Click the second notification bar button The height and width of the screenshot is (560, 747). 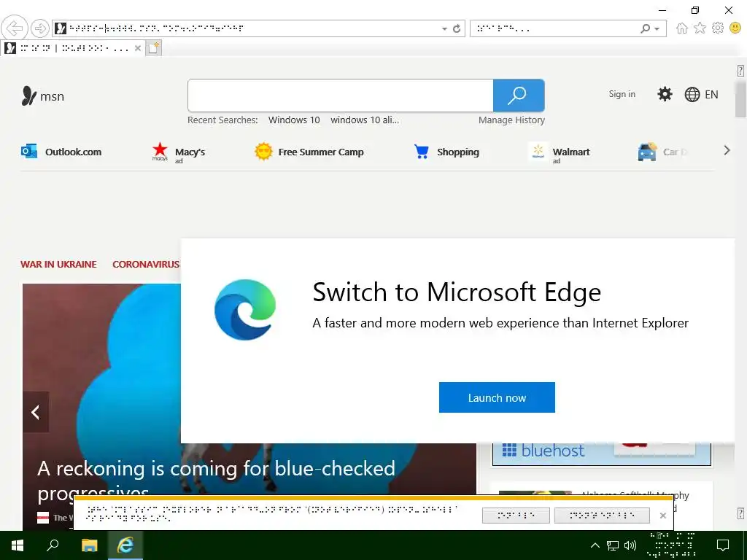click(x=602, y=516)
